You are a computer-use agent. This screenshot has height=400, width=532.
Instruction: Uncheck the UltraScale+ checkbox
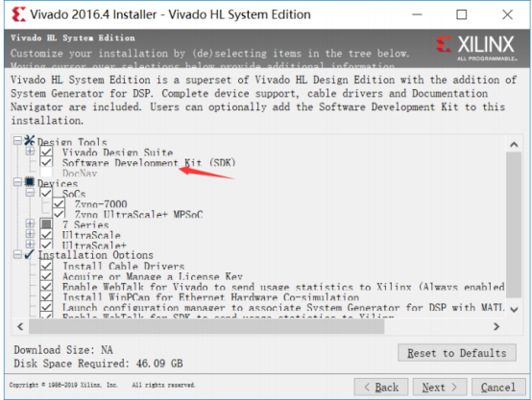[x=46, y=244]
